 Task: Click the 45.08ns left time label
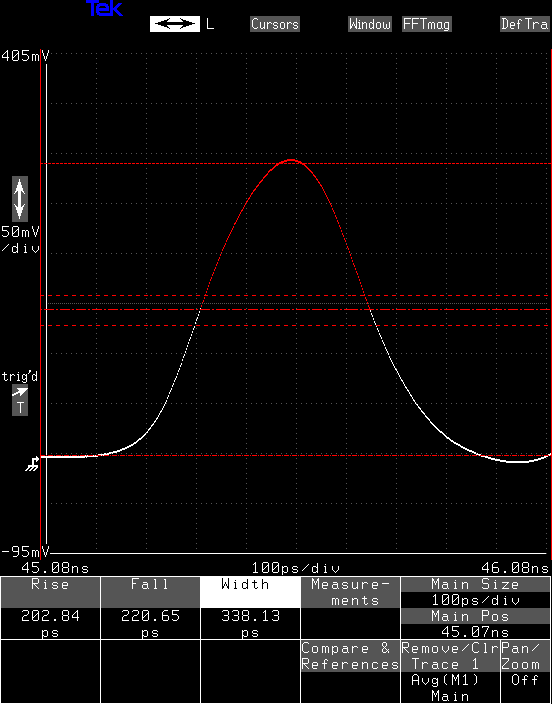click(x=55, y=568)
